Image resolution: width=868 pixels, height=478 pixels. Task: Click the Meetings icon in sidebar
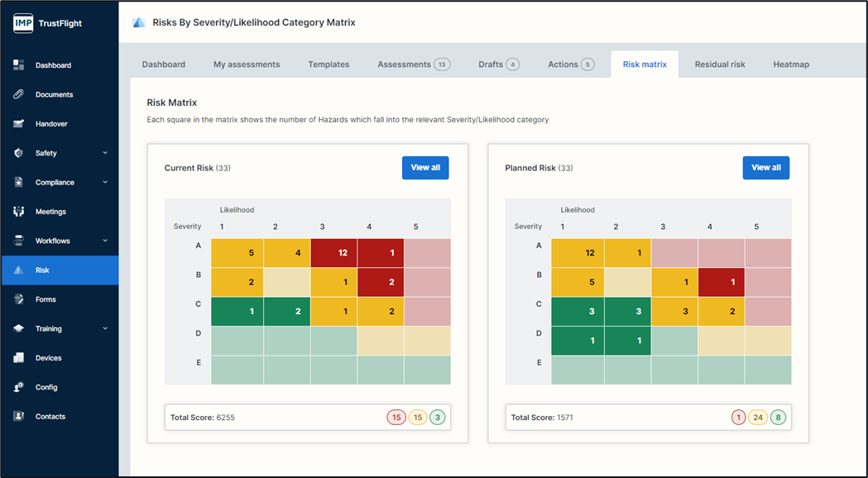(18, 212)
